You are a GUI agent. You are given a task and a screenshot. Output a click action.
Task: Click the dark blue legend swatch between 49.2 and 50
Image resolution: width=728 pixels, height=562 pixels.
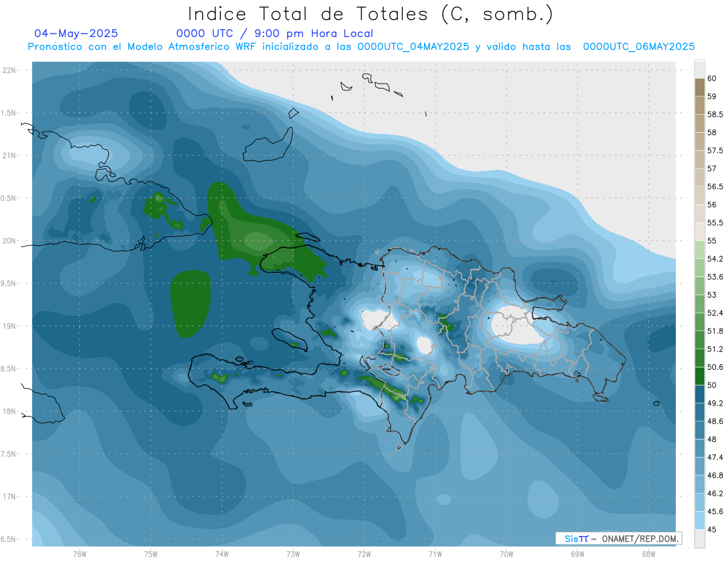click(699, 394)
